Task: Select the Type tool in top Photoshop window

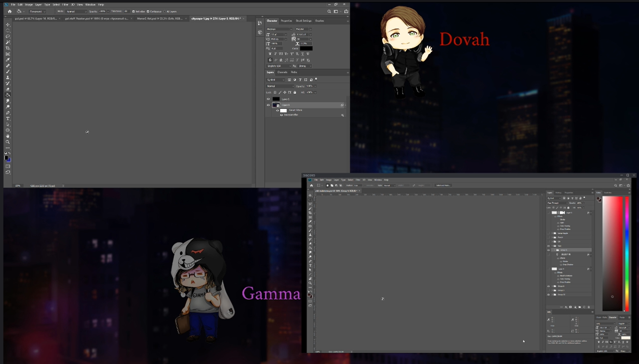Action: [8, 118]
